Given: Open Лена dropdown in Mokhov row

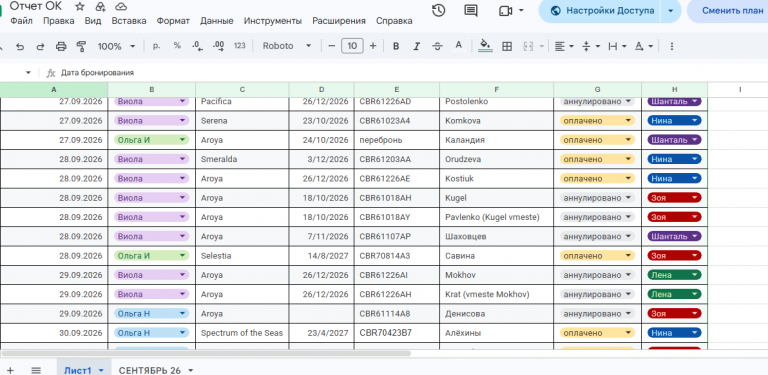Looking at the screenshot, I should point(674,275).
